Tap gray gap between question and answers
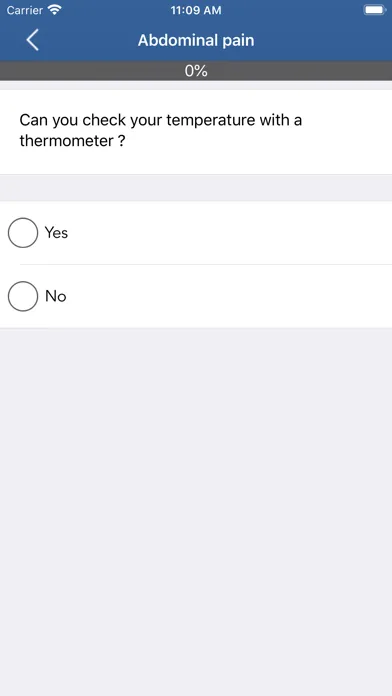This screenshot has height=696, width=392. (x=196, y=188)
